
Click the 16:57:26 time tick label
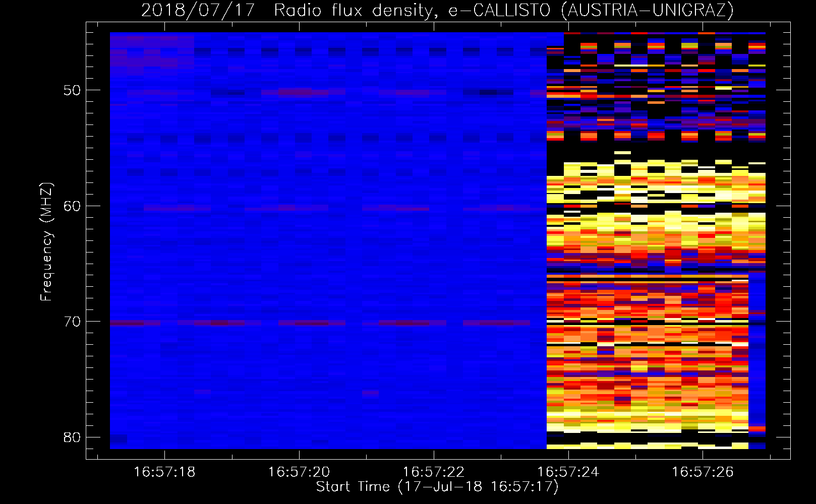(703, 472)
